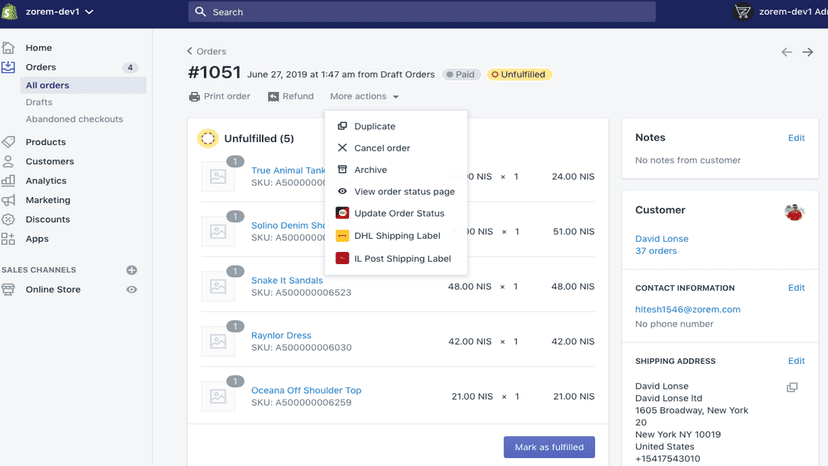Click the Search field at top
Viewport: 828px width, 466px height.
pos(422,12)
